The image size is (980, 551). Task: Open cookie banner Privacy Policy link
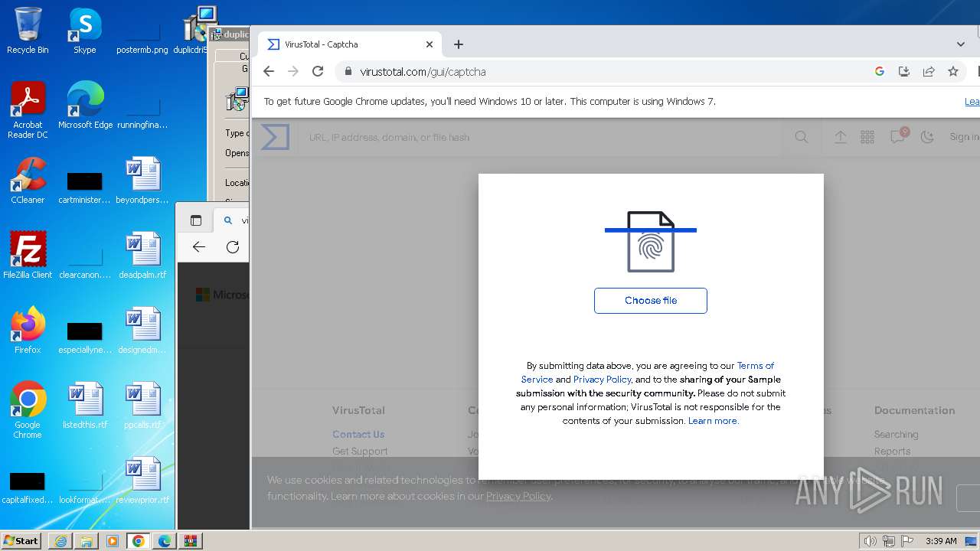[518, 496]
